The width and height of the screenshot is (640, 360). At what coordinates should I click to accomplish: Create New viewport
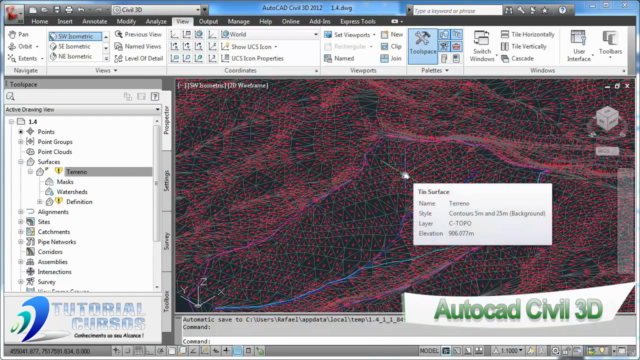(392, 35)
